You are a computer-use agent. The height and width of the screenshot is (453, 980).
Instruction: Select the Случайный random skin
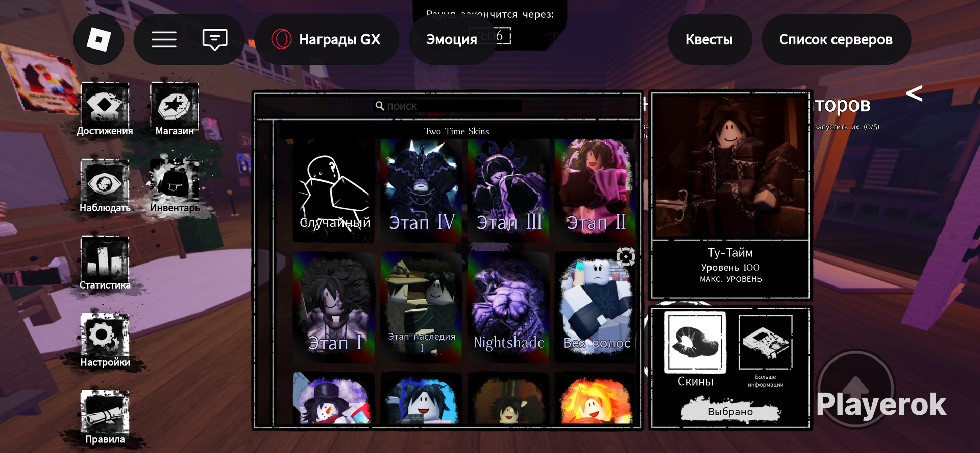tap(334, 190)
